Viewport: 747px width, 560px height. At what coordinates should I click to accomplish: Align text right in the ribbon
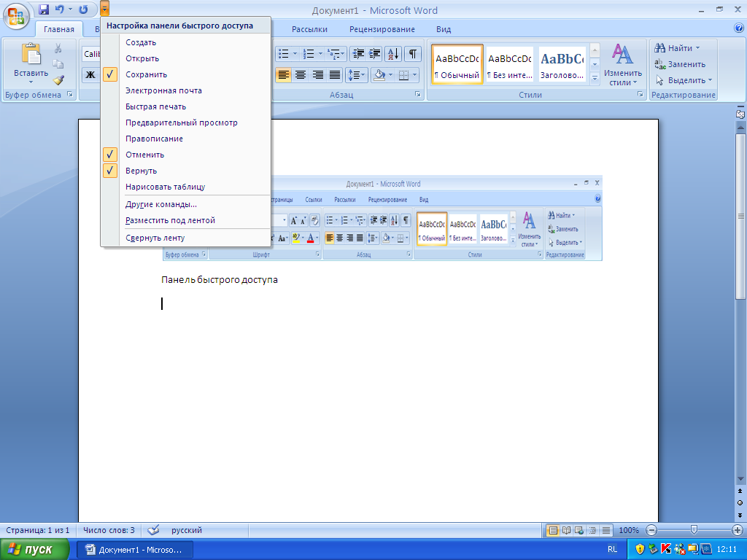(x=318, y=75)
